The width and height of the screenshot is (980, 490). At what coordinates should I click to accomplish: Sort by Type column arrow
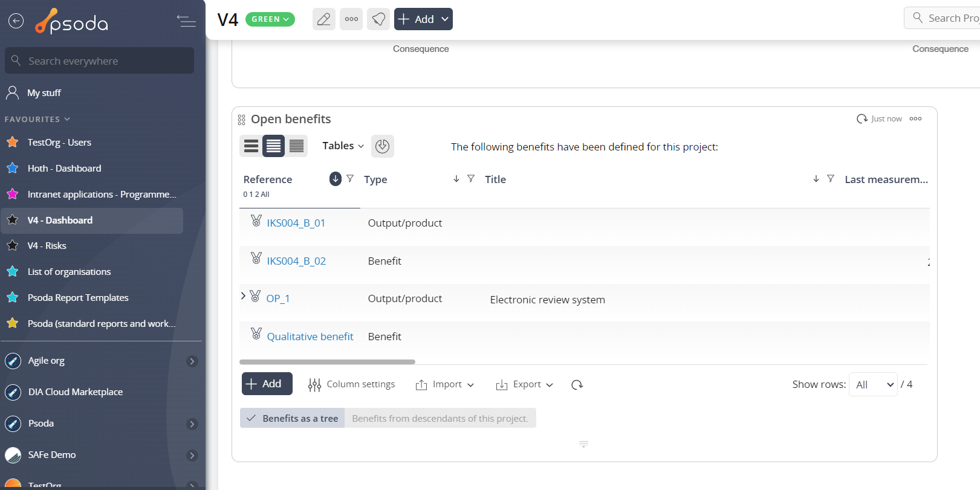pos(456,179)
